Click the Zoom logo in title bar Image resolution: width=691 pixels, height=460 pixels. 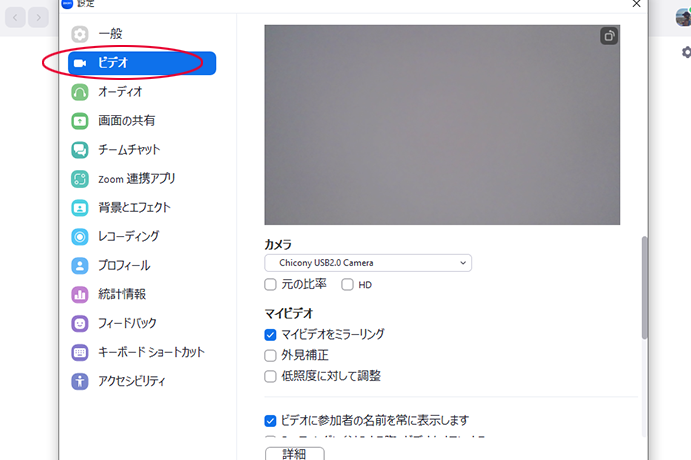tap(67, 4)
